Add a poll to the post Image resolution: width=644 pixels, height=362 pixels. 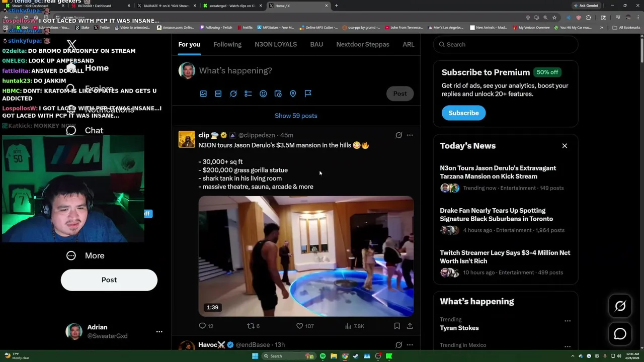[248, 94]
